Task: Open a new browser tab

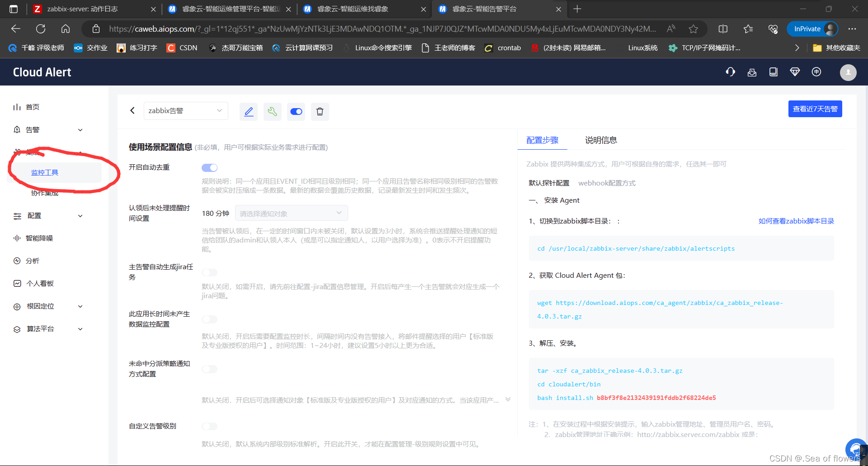Action: tap(577, 9)
